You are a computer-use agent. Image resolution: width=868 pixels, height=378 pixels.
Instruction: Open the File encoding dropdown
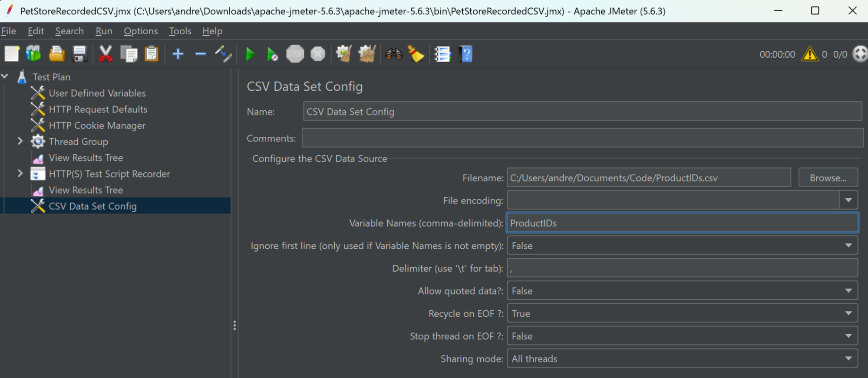click(848, 201)
